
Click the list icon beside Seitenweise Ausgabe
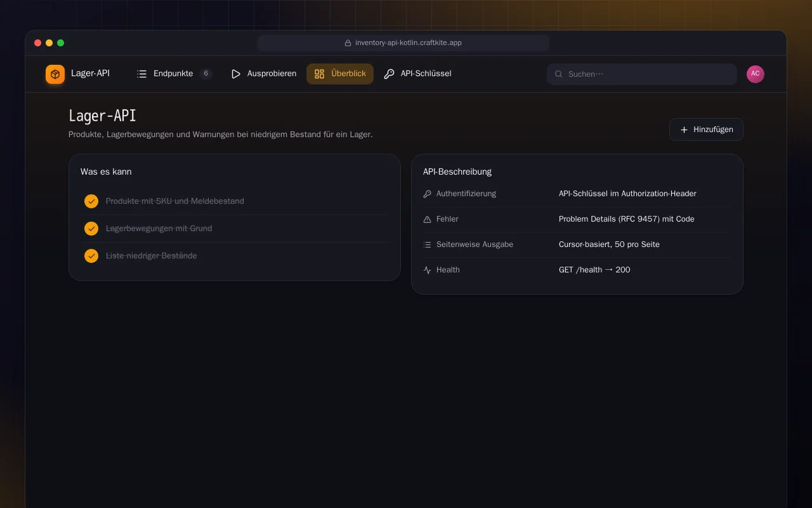427,244
